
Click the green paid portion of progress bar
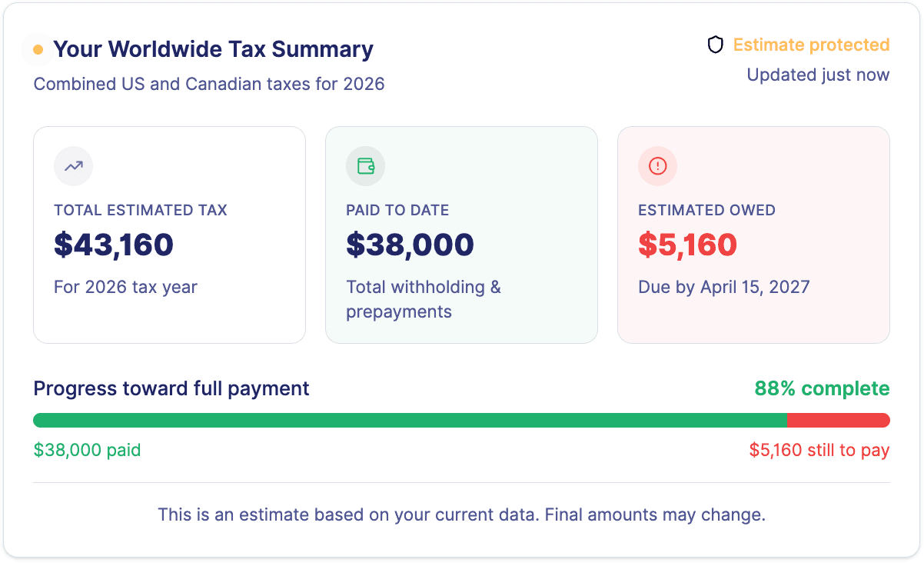[x=410, y=421]
